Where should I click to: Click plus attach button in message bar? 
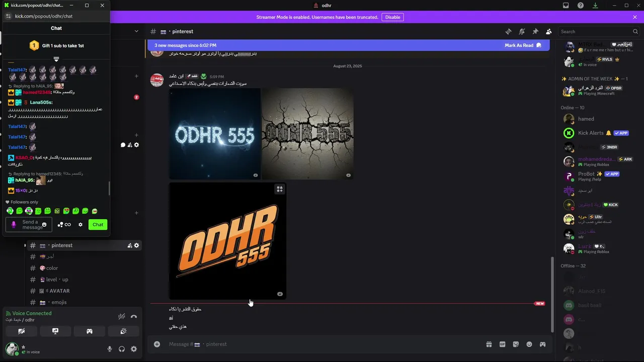157,344
